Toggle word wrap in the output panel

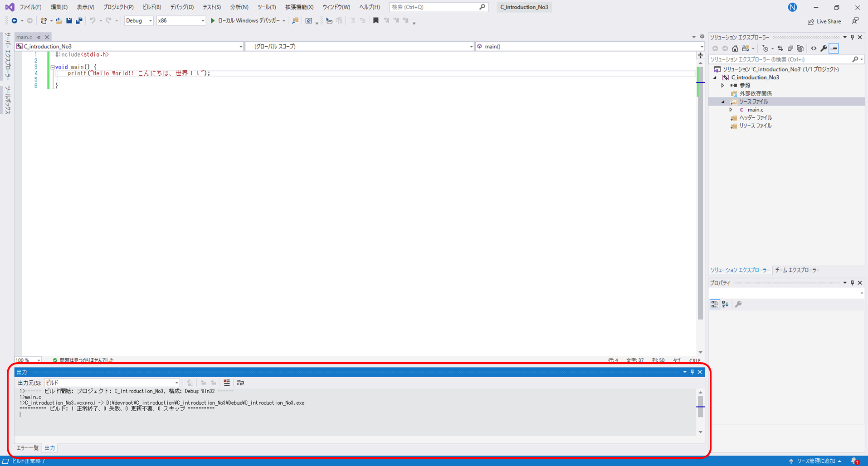(x=240, y=383)
